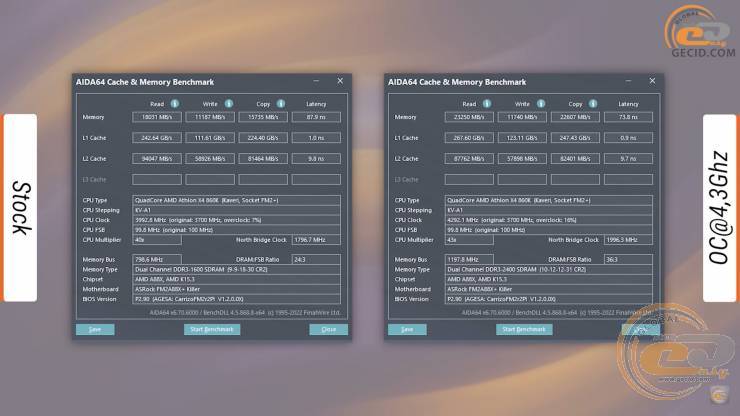Select Memory Copy value 22607 MB/s
This screenshot has width=740, height=416.
pos(575,117)
